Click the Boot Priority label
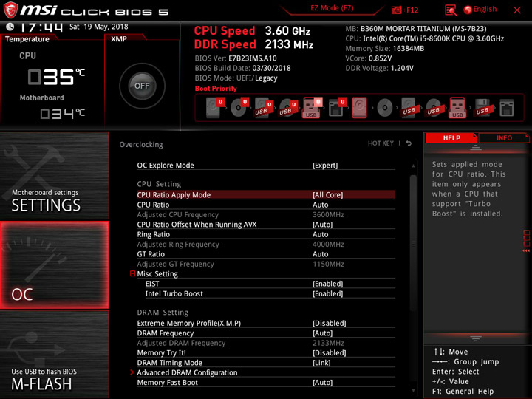The height and width of the screenshot is (399, 532). click(x=216, y=88)
